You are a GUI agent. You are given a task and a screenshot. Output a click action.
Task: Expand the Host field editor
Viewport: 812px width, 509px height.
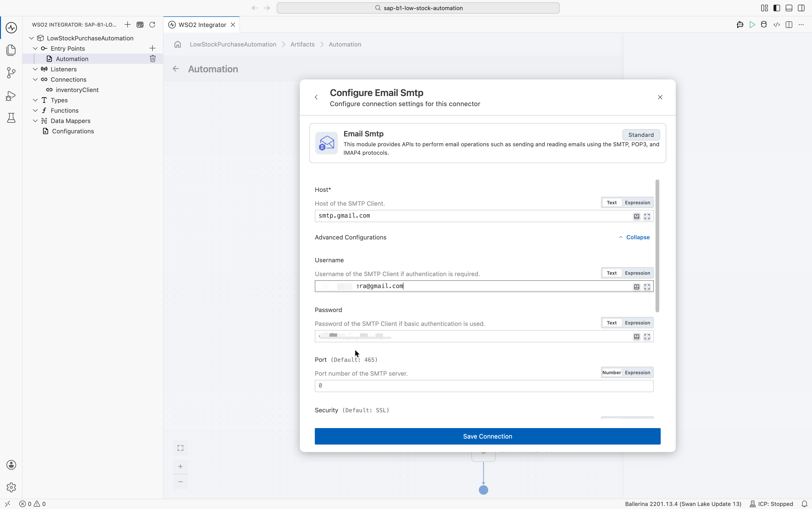tap(647, 216)
